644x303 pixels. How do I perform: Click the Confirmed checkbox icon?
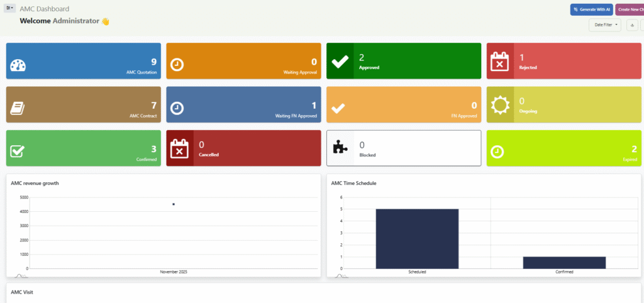coord(18,151)
